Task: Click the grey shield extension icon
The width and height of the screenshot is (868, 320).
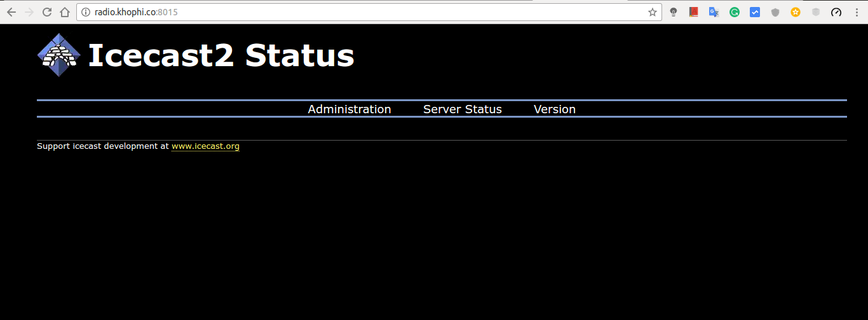Action: click(775, 12)
